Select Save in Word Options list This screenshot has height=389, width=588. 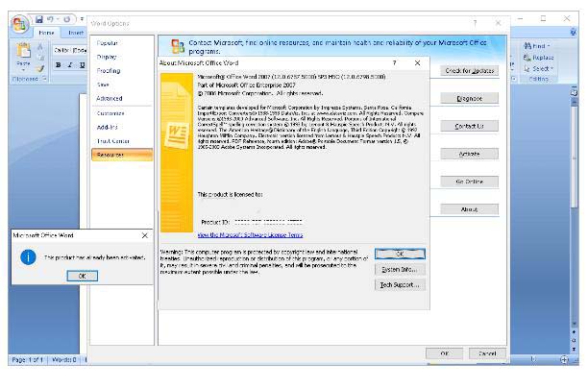(121, 85)
